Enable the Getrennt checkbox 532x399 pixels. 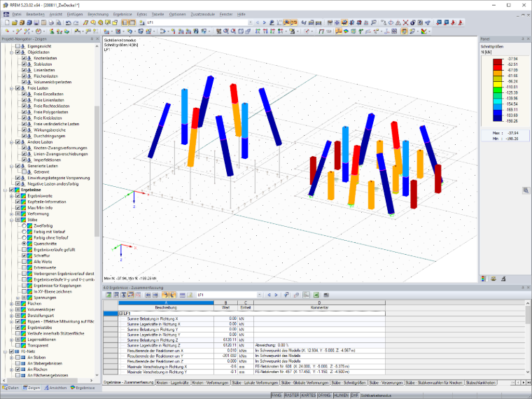click(x=24, y=171)
